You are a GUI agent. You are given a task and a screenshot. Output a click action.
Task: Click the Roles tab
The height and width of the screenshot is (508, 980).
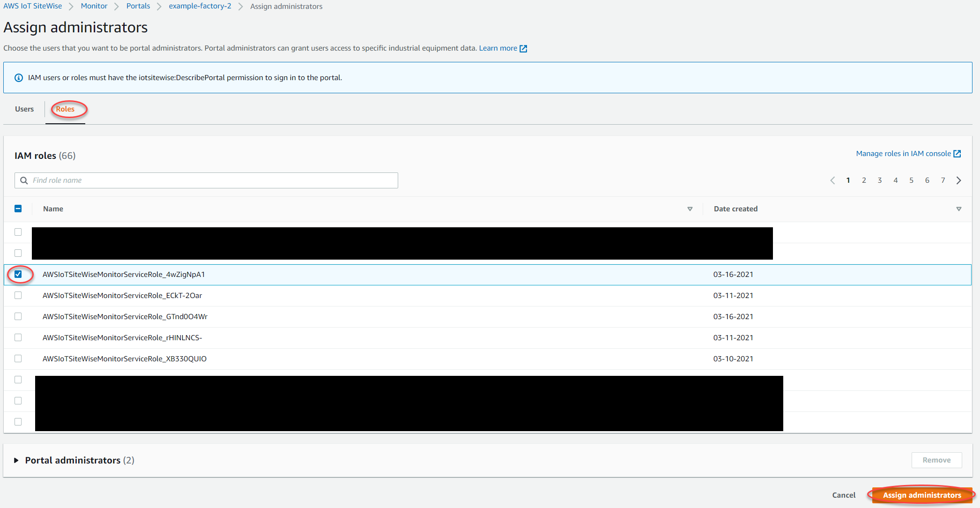66,109
